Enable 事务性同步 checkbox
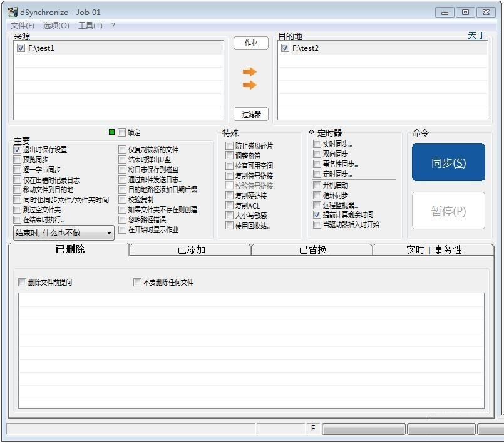Screen dimensions: 504x443 pos(317,164)
